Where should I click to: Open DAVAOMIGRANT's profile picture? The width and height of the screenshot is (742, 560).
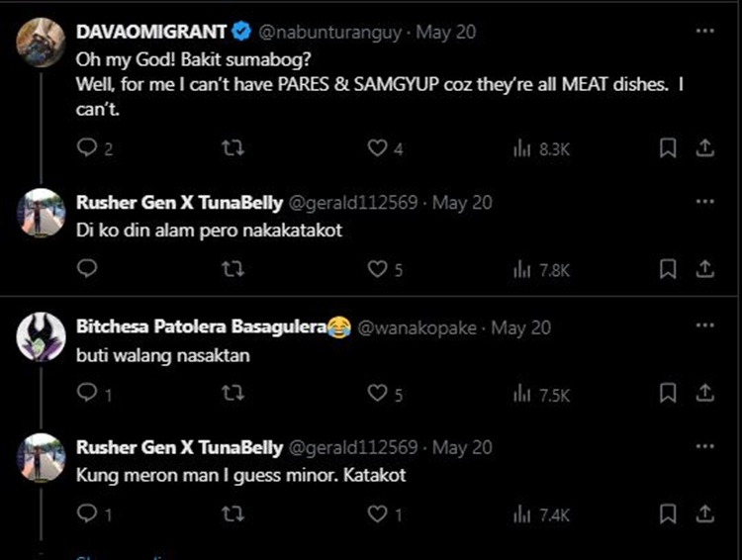point(42,42)
